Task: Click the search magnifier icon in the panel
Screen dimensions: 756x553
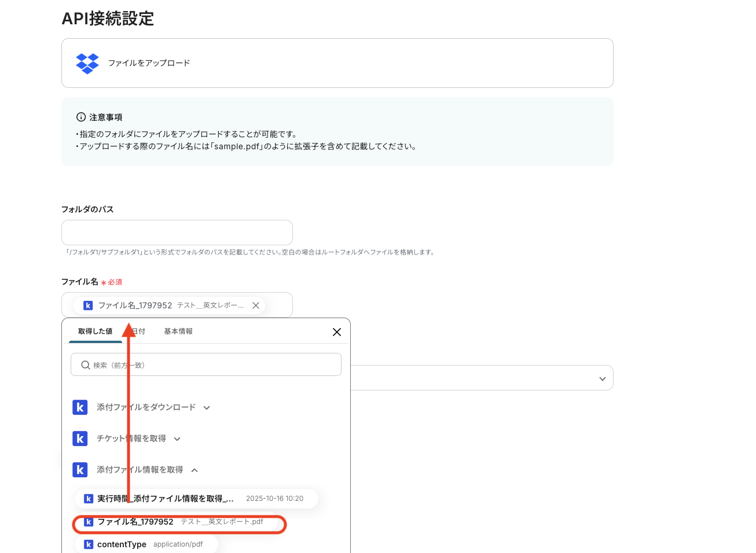Action: pos(85,364)
